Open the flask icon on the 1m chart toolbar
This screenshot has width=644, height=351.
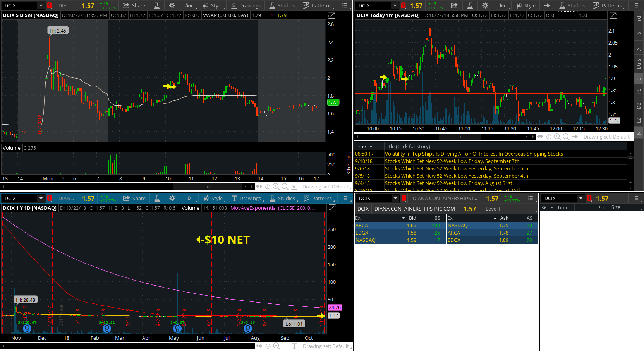(x=470, y=5)
